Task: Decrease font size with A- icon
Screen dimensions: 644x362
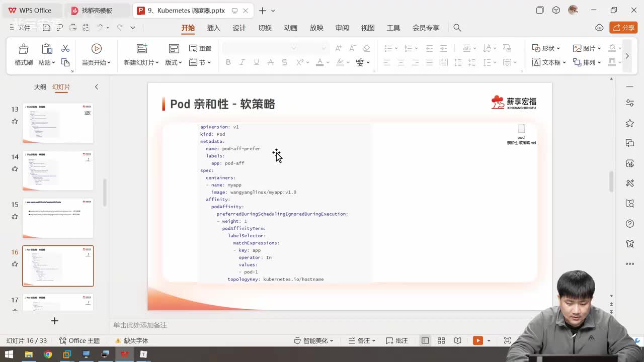Action: point(352,48)
